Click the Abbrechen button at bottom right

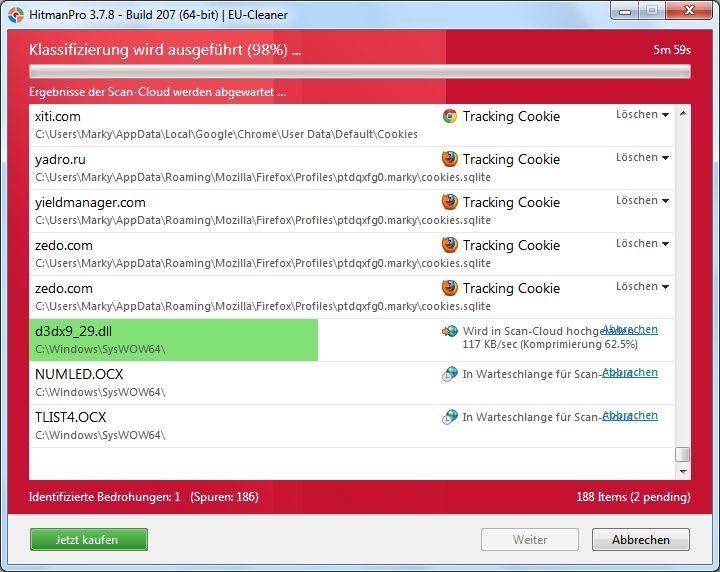(640, 540)
